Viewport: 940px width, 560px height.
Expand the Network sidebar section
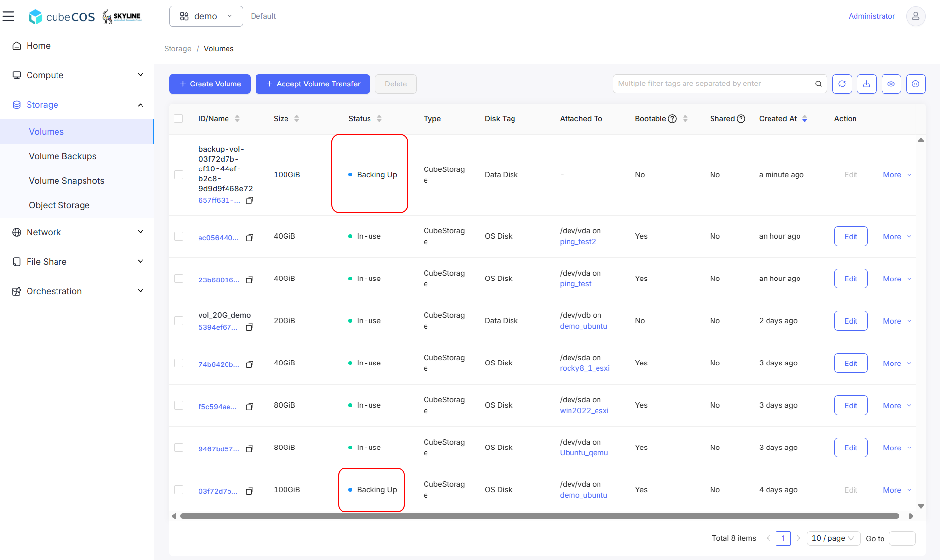77,232
